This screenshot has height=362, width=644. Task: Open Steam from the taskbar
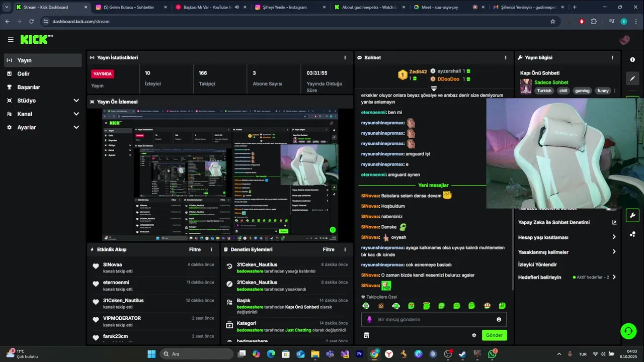pyautogui.click(x=462, y=354)
